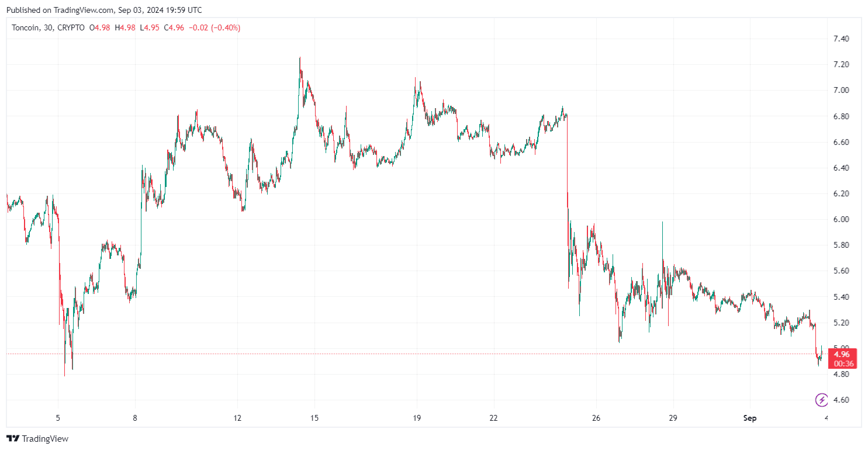Click the 7.00 price axis label

click(841, 90)
